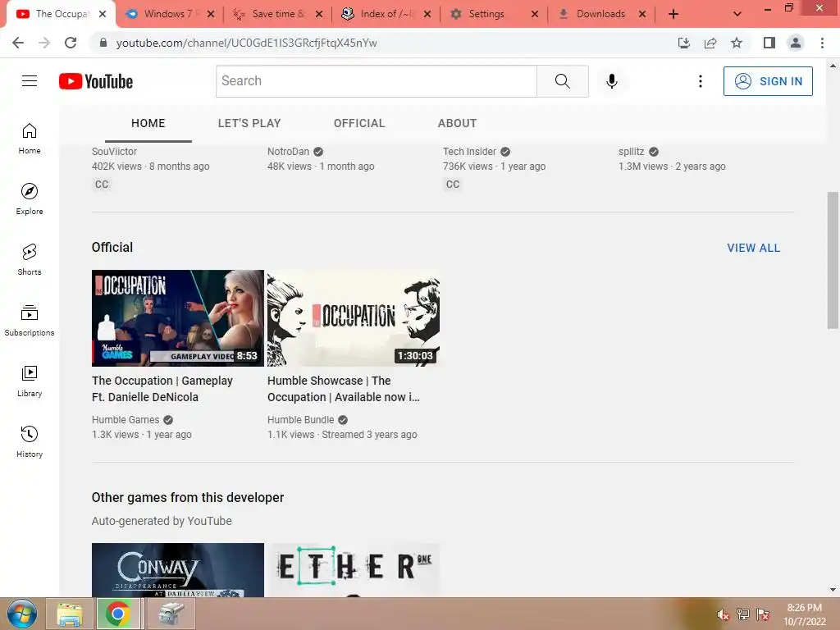
Task: Open Humble Showcase The Occupation video title
Action: 344,389
